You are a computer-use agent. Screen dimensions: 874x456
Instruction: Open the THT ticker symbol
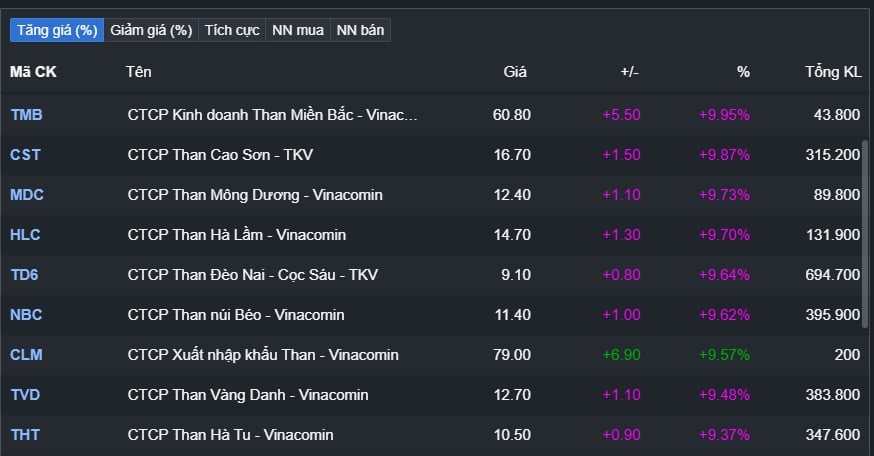pyautogui.click(x=25, y=435)
